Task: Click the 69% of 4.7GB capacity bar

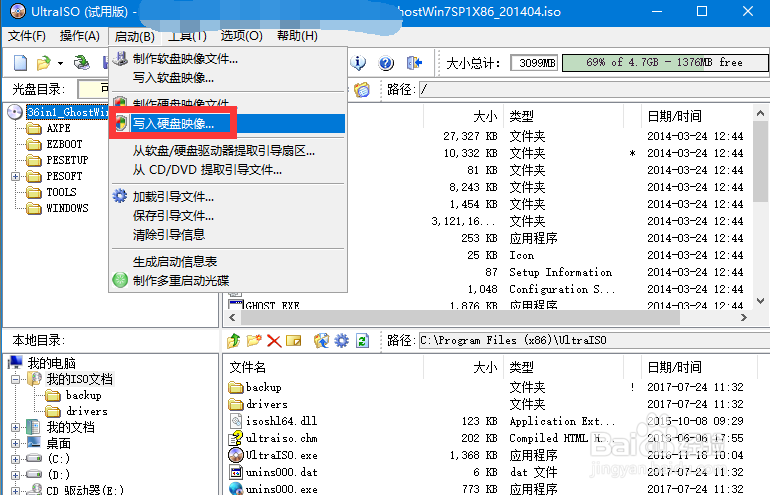Action: point(665,62)
